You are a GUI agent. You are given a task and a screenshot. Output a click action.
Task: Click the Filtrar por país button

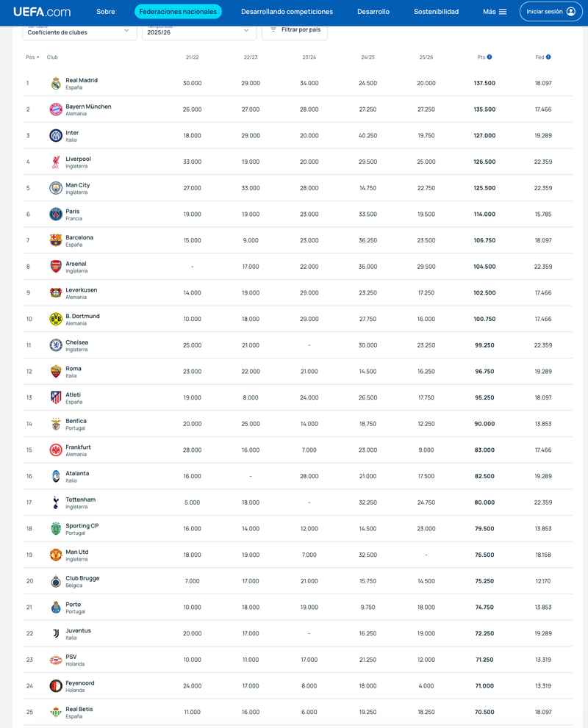point(295,30)
